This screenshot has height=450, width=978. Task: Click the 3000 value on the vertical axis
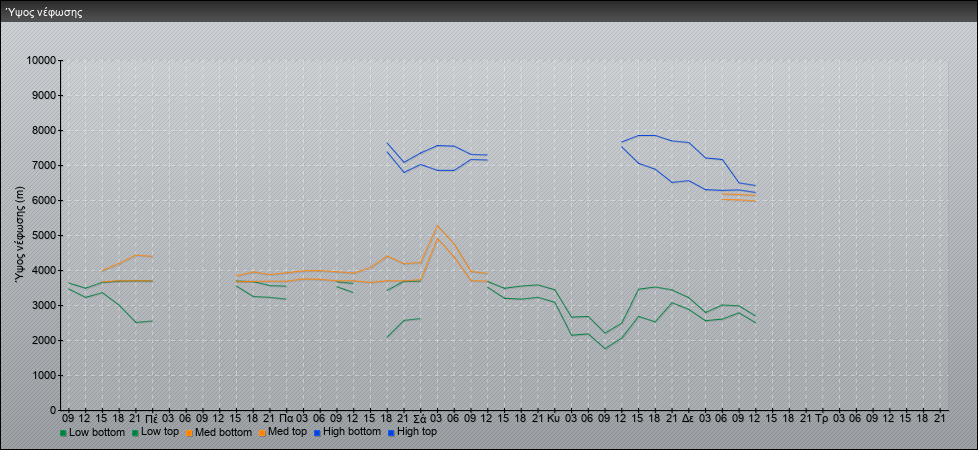[44, 305]
